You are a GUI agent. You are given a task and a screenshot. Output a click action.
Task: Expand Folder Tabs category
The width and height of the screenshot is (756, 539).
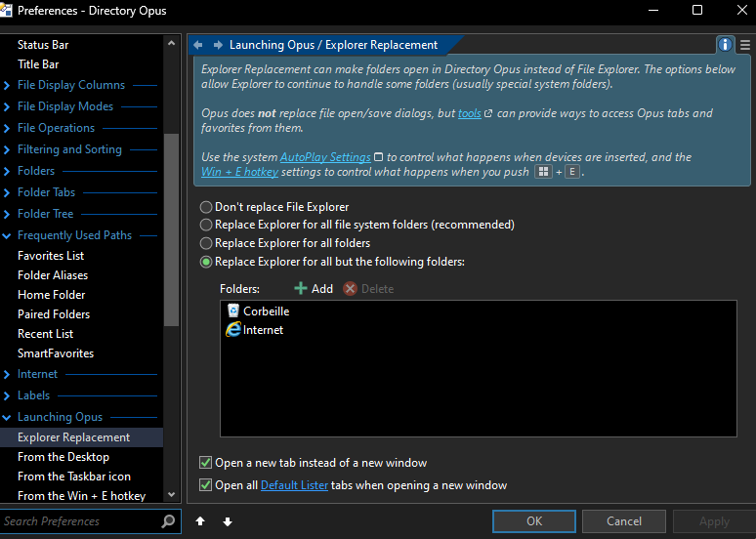pyautogui.click(x=7, y=192)
